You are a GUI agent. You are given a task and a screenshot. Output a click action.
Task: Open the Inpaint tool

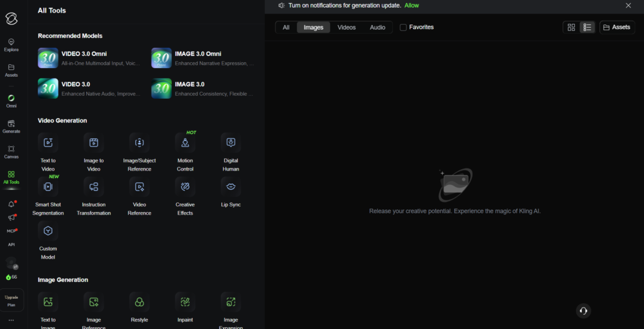pos(186,308)
